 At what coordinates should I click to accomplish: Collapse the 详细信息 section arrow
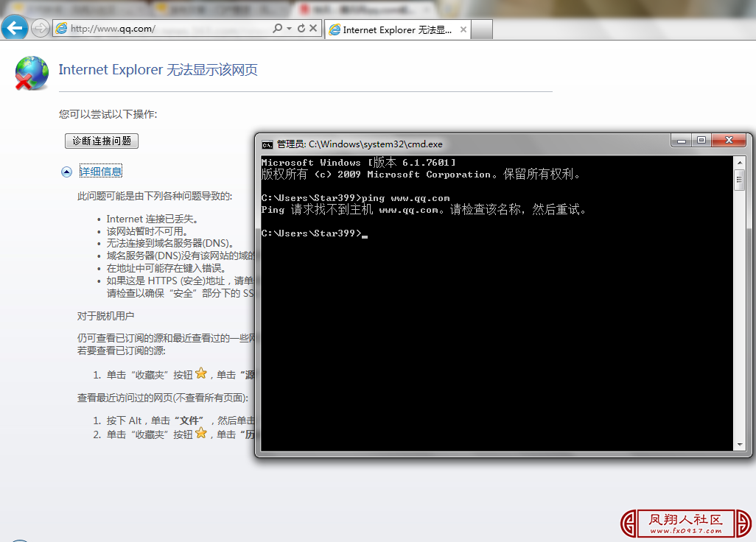point(66,172)
